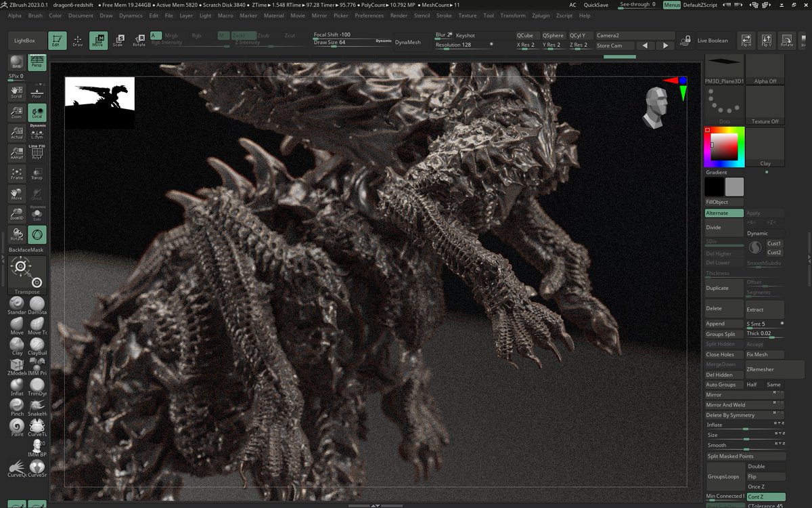The width and height of the screenshot is (812, 508).
Task: Enable Live Boolean rendering
Action: click(713, 41)
